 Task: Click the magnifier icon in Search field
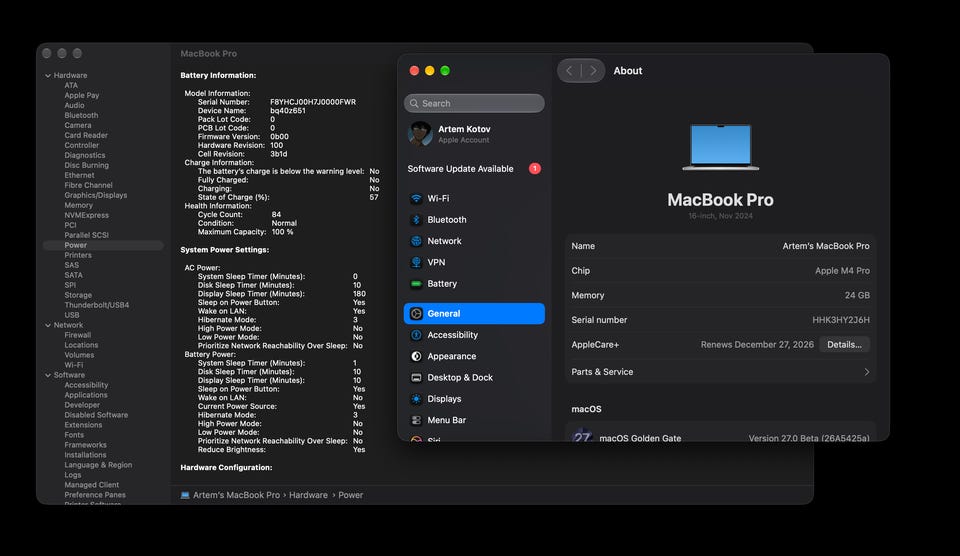click(414, 103)
